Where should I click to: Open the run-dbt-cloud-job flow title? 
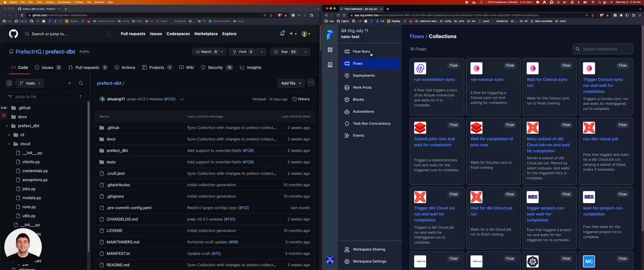[x=601, y=139]
